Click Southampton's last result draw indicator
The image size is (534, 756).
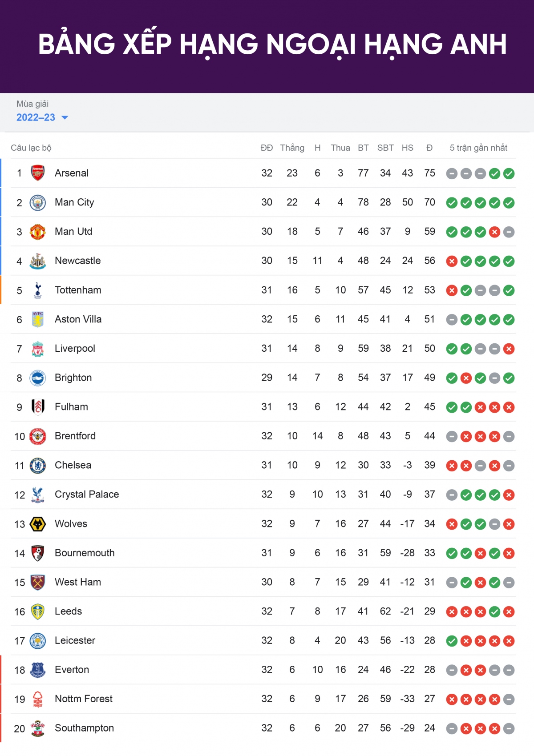click(x=509, y=728)
